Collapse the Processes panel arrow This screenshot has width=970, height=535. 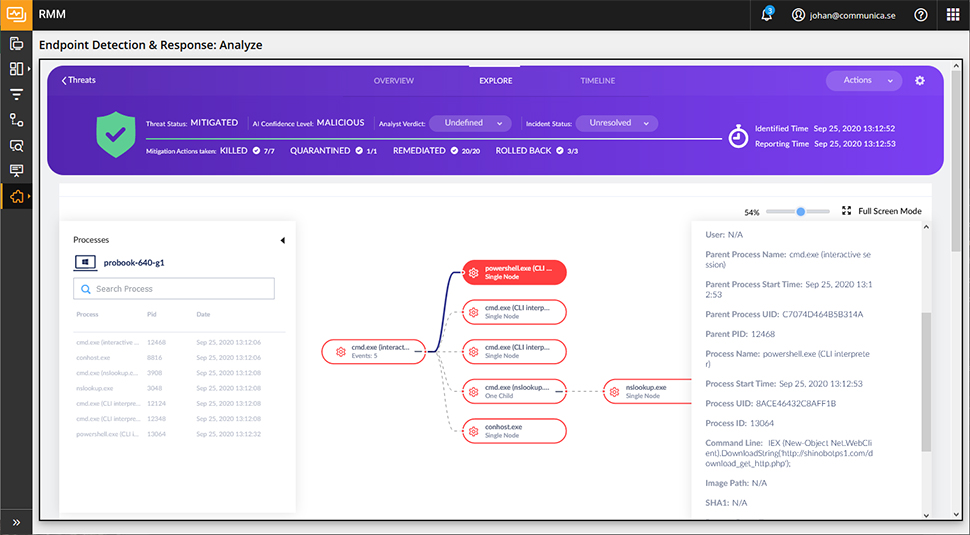(283, 241)
